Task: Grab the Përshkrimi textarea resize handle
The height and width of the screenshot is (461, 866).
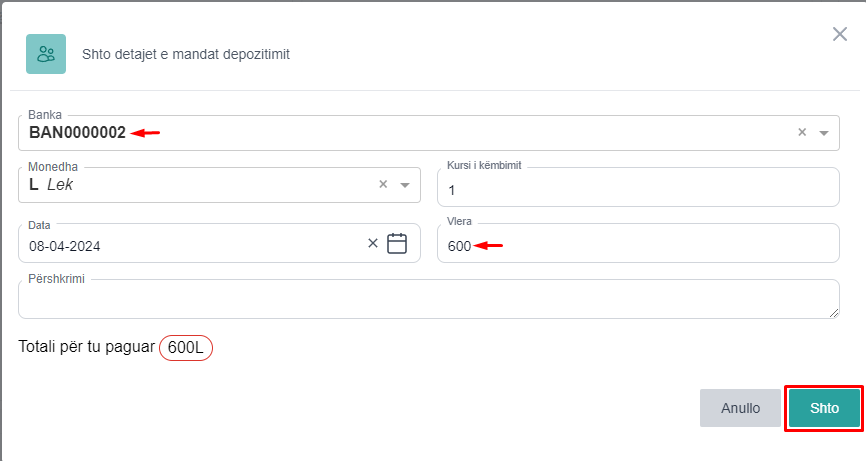Action: [834, 313]
